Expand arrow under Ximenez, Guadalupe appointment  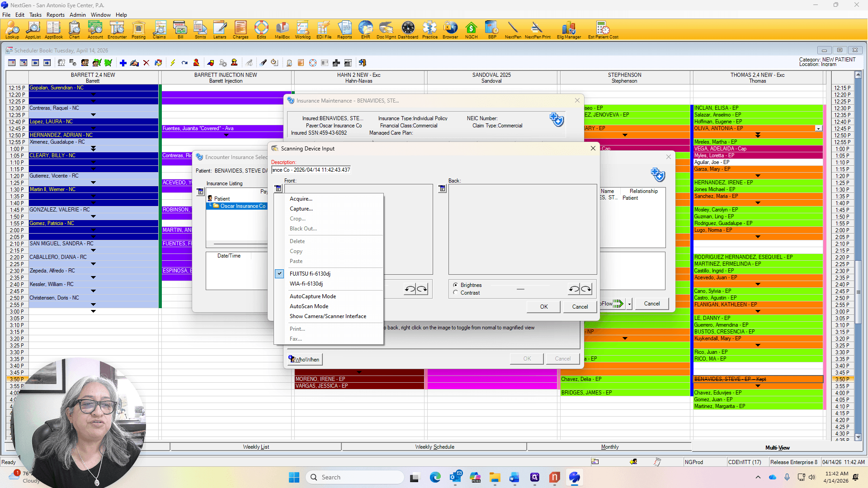tap(93, 149)
